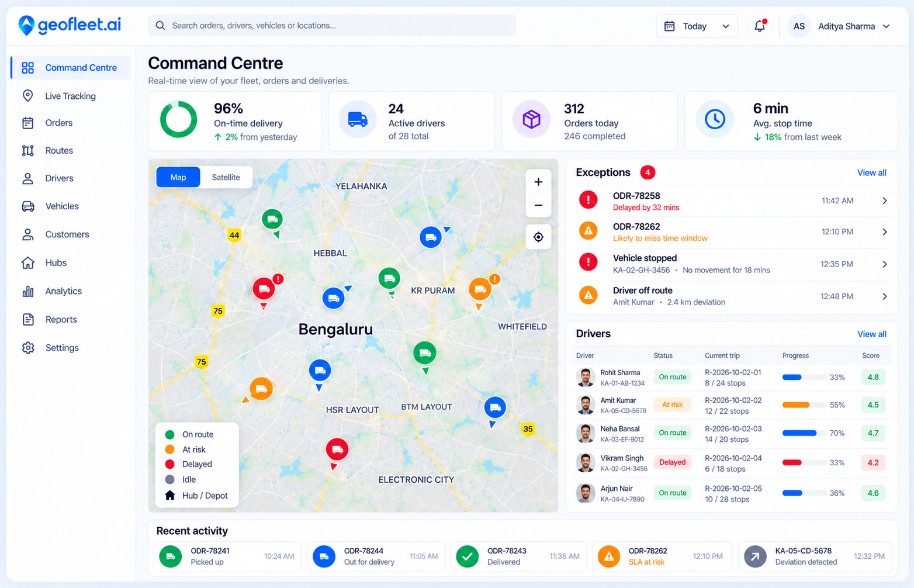
Task: Go to Orders in the sidebar
Action: pyautogui.click(x=71, y=123)
